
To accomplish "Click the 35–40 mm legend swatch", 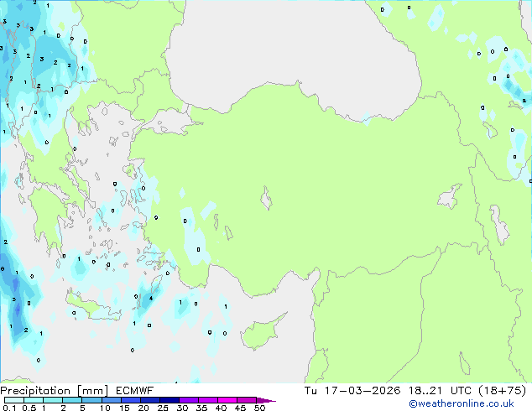I will point(207,400).
